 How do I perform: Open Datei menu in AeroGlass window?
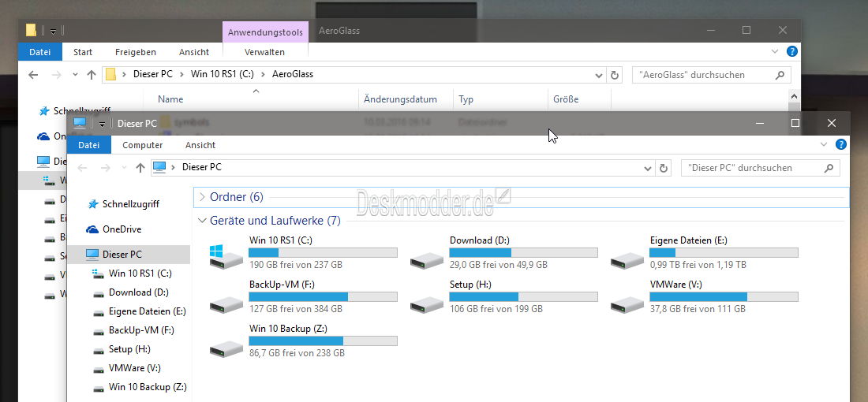(40, 52)
